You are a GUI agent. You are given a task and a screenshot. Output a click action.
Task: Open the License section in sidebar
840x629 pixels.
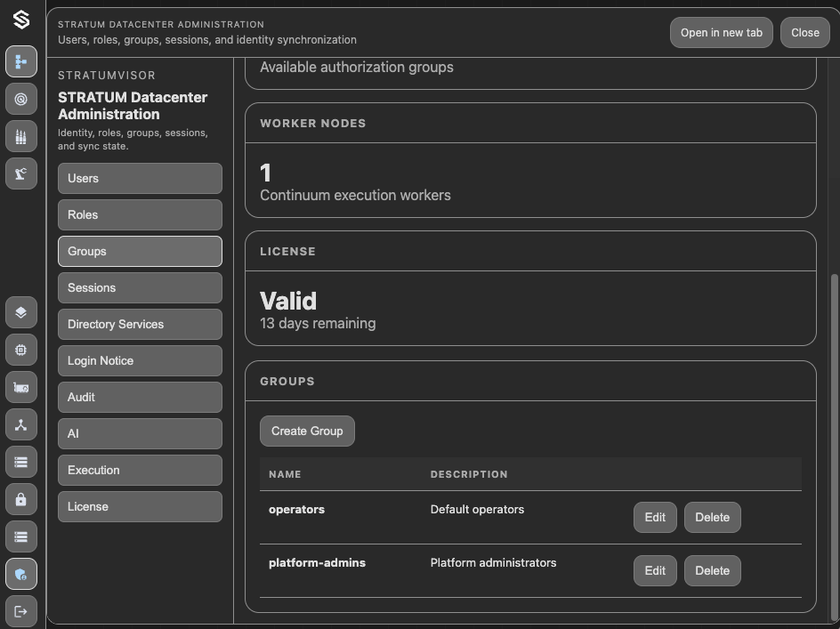[x=140, y=506]
